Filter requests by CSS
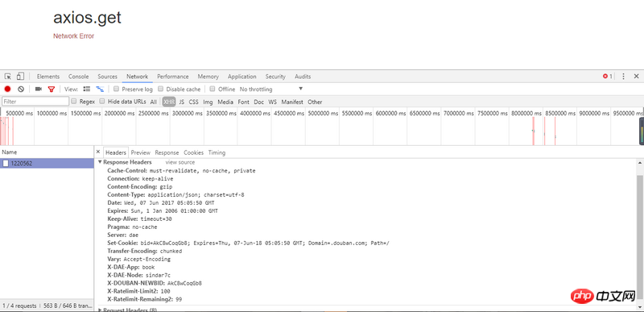644x312 pixels. click(193, 102)
